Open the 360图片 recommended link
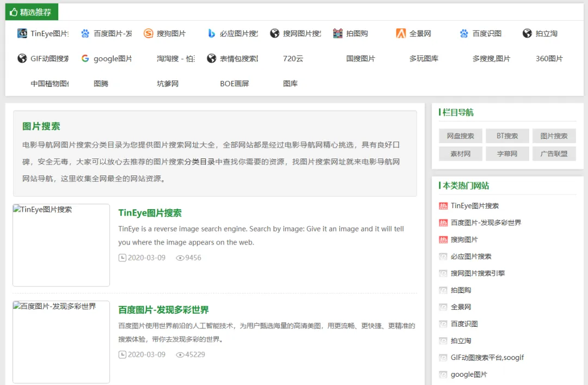The image size is (588, 385). tap(549, 58)
